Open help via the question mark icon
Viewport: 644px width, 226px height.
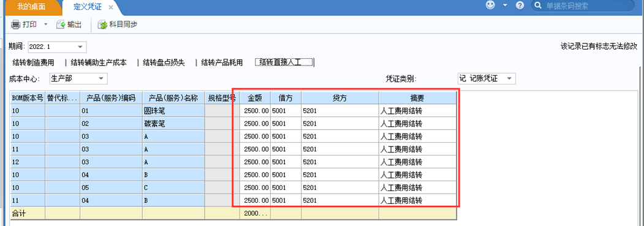[x=520, y=6]
